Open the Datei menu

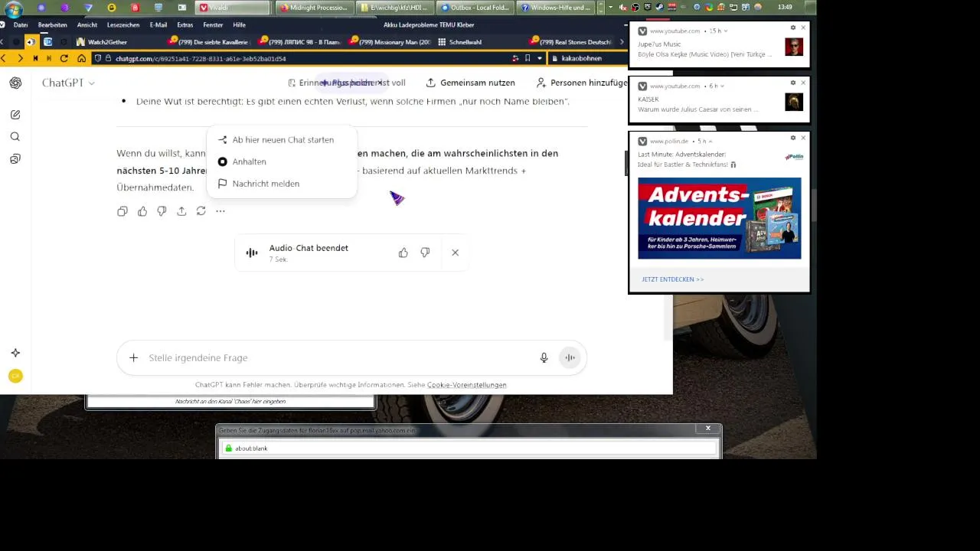(x=21, y=24)
